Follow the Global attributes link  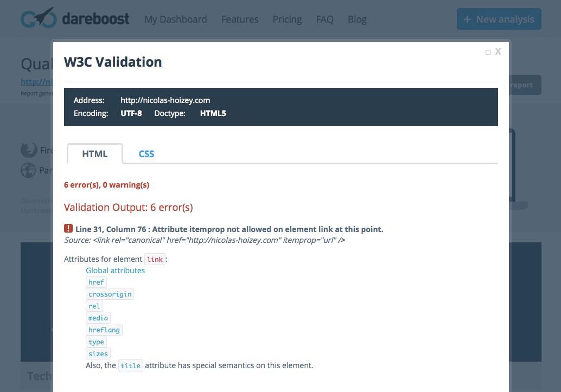coord(115,271)
